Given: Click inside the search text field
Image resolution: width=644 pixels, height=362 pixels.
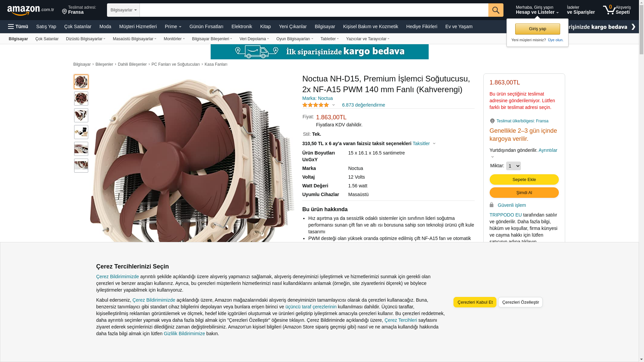Looking at the screenshot, I should point(314,10).
